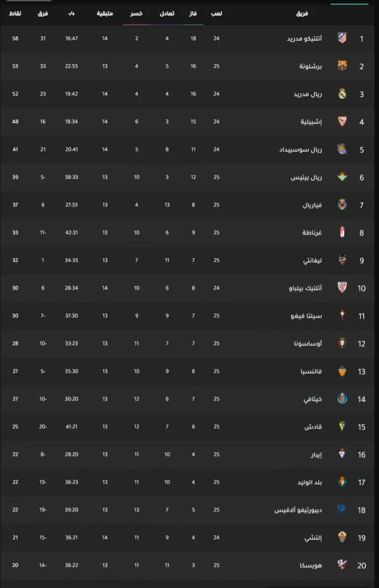
Task: Select the Villarreal crest icon
Action: pyautogui.click(x=342, y=205)
